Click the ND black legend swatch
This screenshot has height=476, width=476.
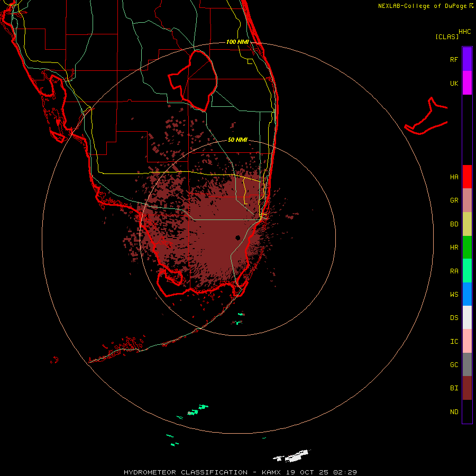[467, 411]
